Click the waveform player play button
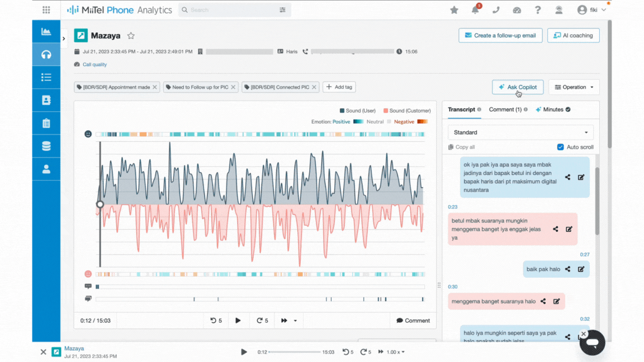Viewport: 644px width, 362px height. pos(238,321)
